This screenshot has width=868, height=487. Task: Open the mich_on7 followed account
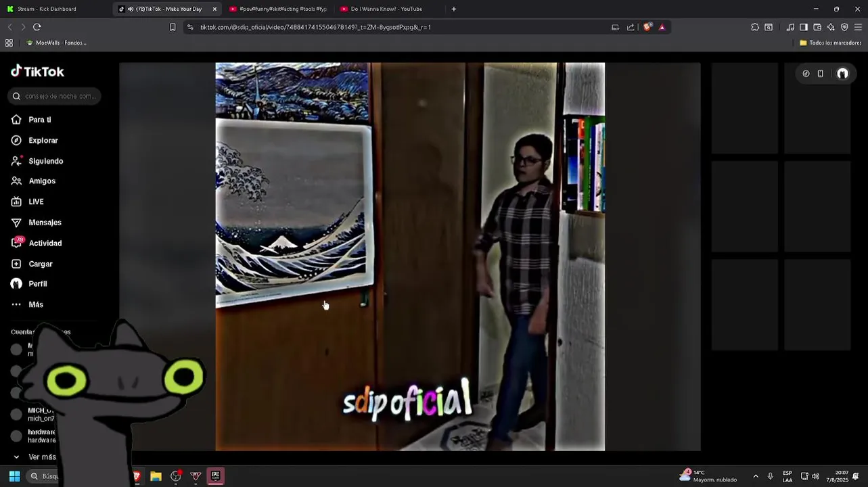click(x=32, y=415)
